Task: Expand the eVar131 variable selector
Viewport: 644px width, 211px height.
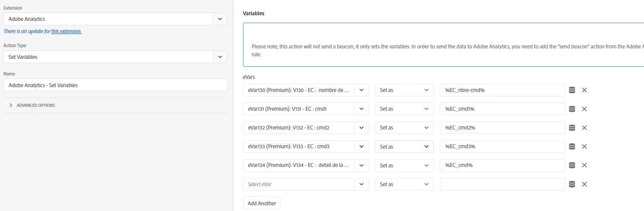Action: tap(361, 109)
